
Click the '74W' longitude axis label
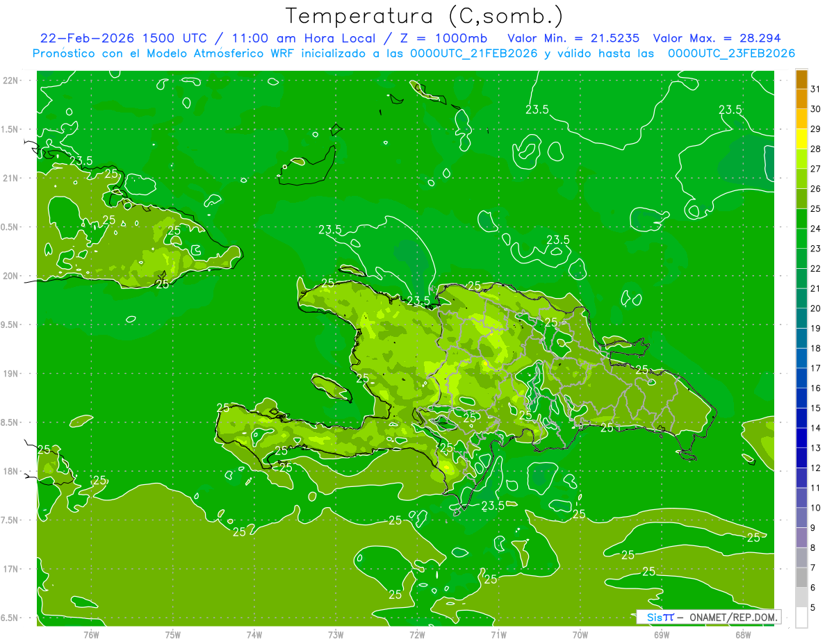[254, 634]
